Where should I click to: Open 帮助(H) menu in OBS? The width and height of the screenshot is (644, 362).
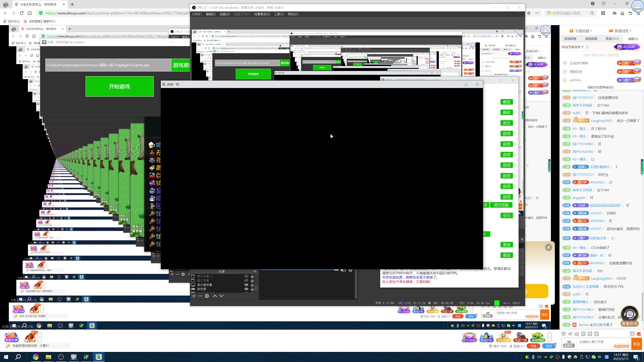tap(293, 14)
